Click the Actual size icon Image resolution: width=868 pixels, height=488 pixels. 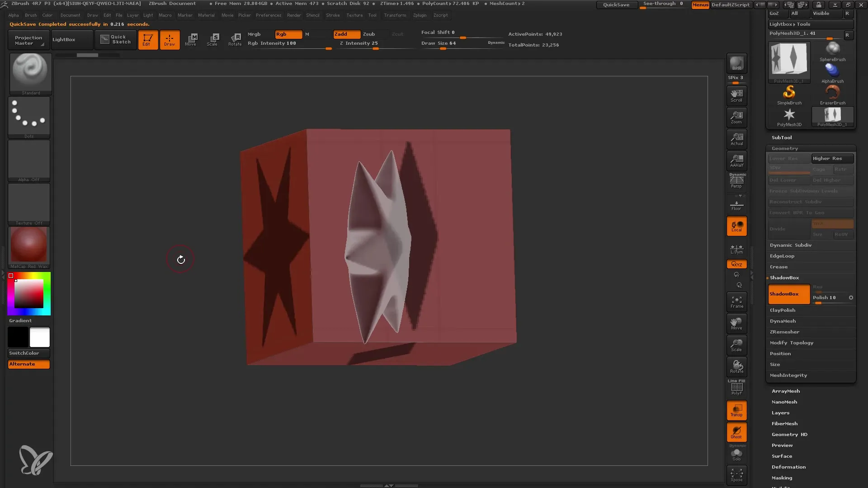click(x=736, y=139)
